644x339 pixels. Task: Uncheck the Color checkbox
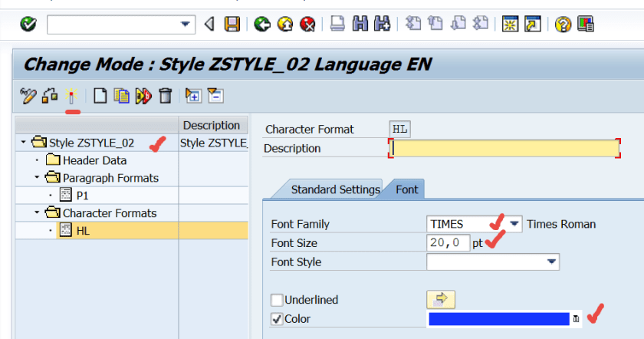(x=277, y=319)
